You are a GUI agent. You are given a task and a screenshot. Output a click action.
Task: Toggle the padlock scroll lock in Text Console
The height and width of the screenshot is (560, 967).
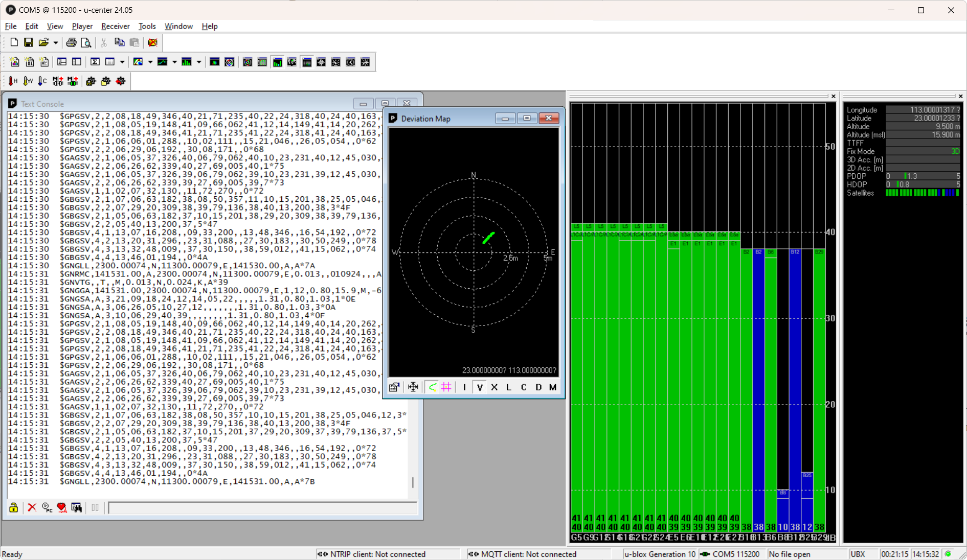pyautogui.click(x=14, y=507)
